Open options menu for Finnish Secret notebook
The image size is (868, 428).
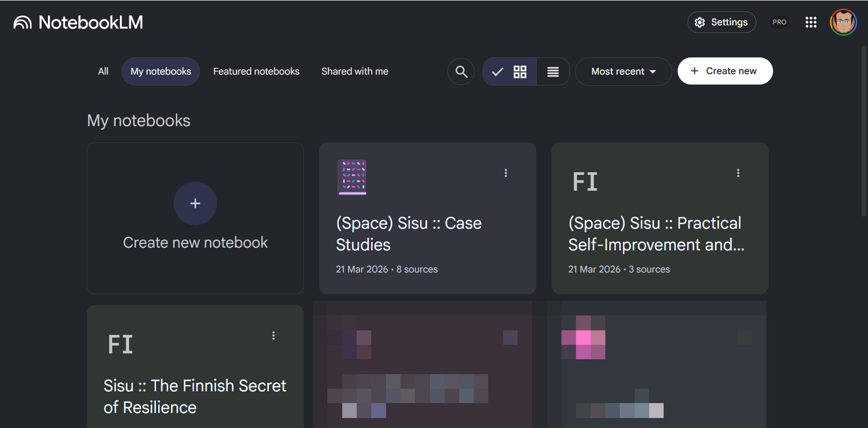click(274, 335)
